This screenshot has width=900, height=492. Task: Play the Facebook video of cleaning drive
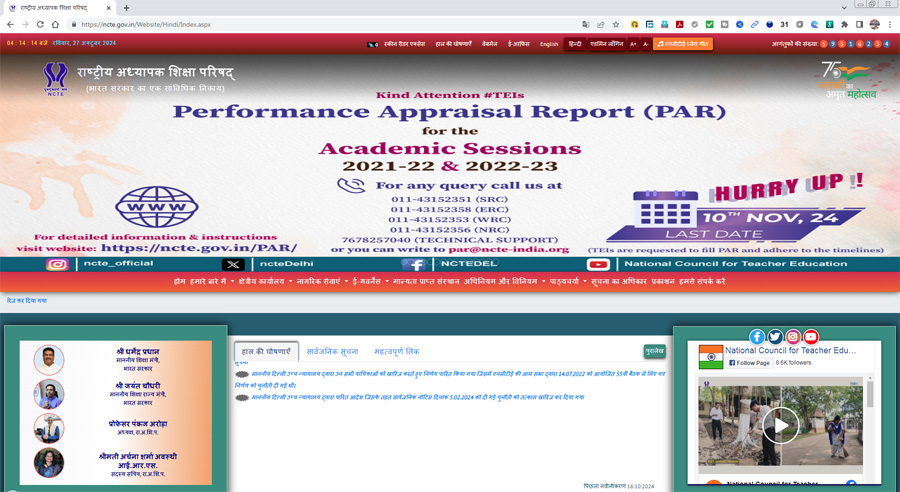pos(780,425)
